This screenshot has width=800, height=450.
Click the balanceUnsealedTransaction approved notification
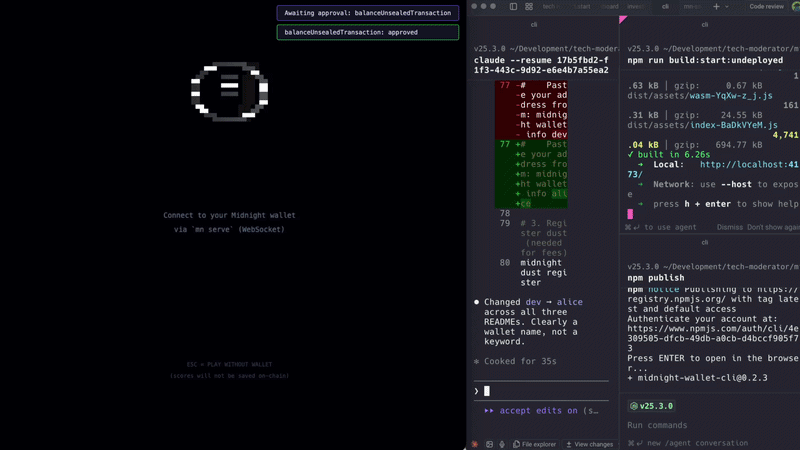coord(367,32)
